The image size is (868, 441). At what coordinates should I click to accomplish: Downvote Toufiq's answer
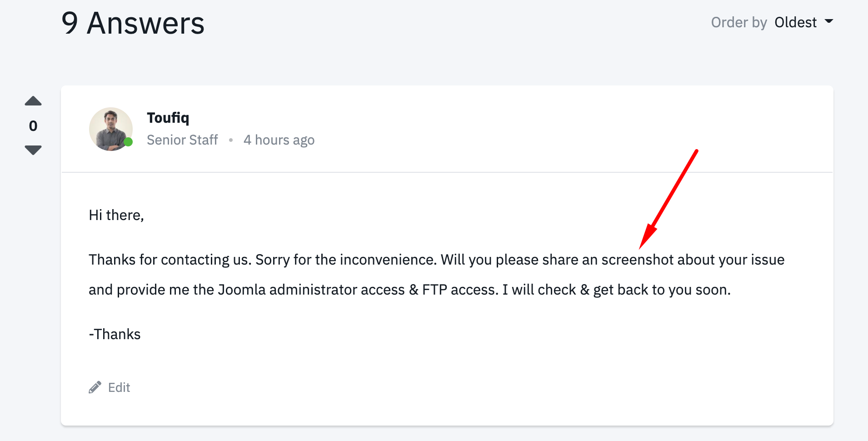[33, 150]
